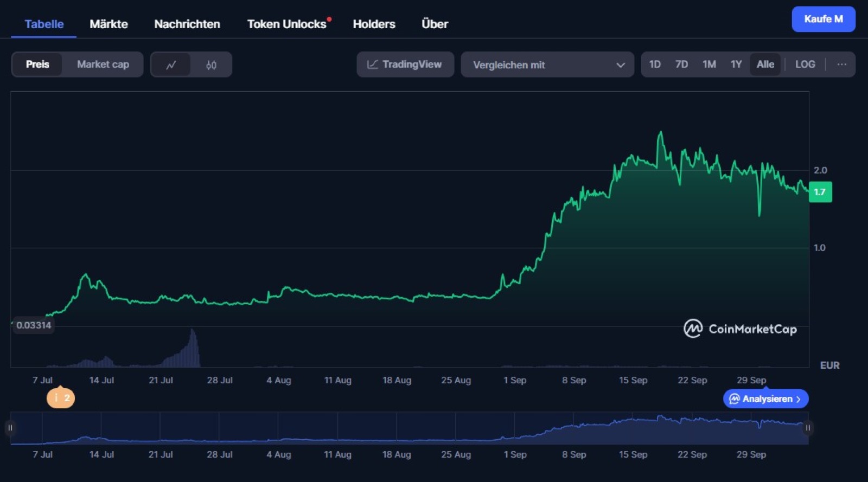Click the orange events marker badge
The height and width of the screenshot is (482, 868).
click(61, 398)
